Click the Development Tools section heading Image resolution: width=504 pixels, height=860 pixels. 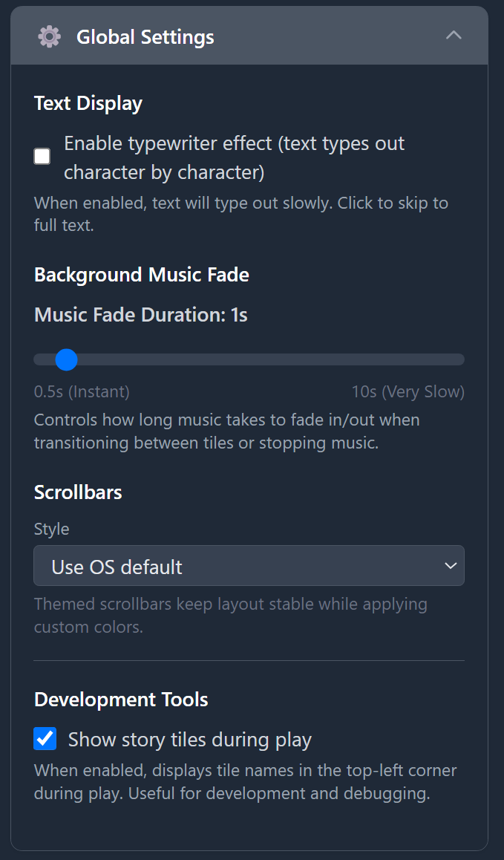(121, 700)
